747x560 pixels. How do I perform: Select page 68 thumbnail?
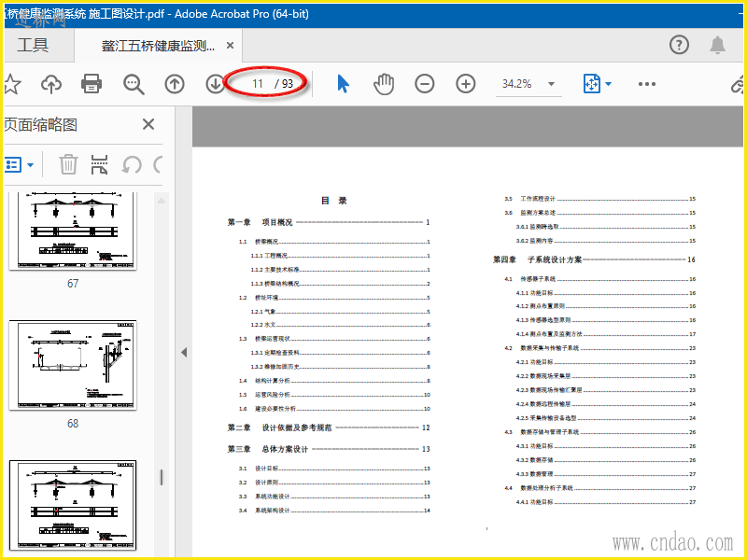point(73,365)
